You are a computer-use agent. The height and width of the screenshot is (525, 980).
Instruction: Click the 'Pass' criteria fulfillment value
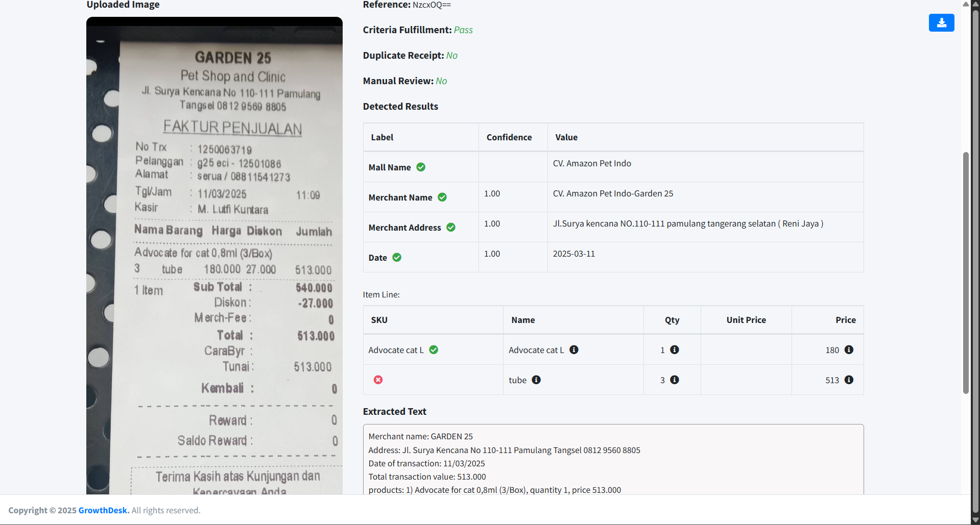pyautogui.click(x=463, y=30)
